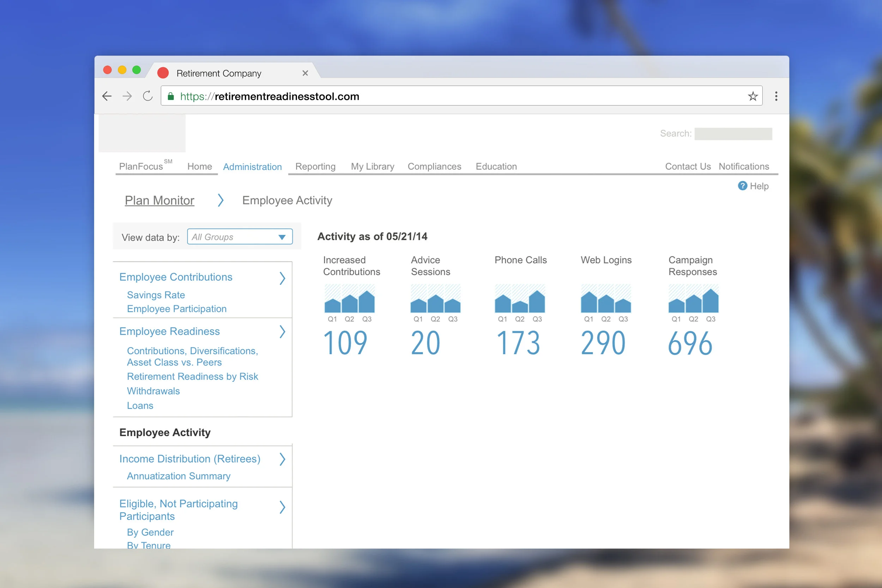
Task: Go to Compliances menu item
Action: point(434,166)
